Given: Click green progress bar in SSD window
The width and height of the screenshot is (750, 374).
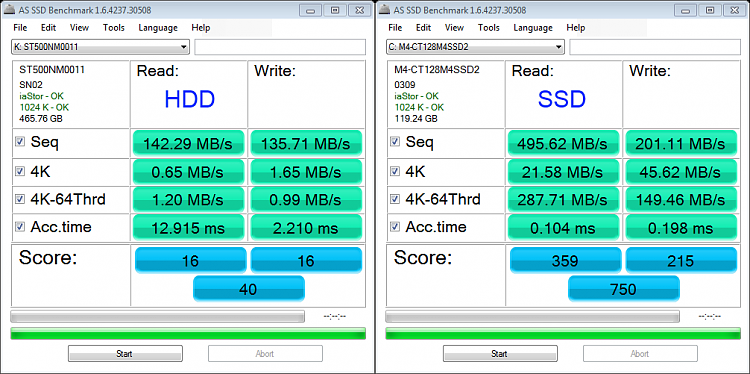Looking at the screenshot, I should [563, 333].
